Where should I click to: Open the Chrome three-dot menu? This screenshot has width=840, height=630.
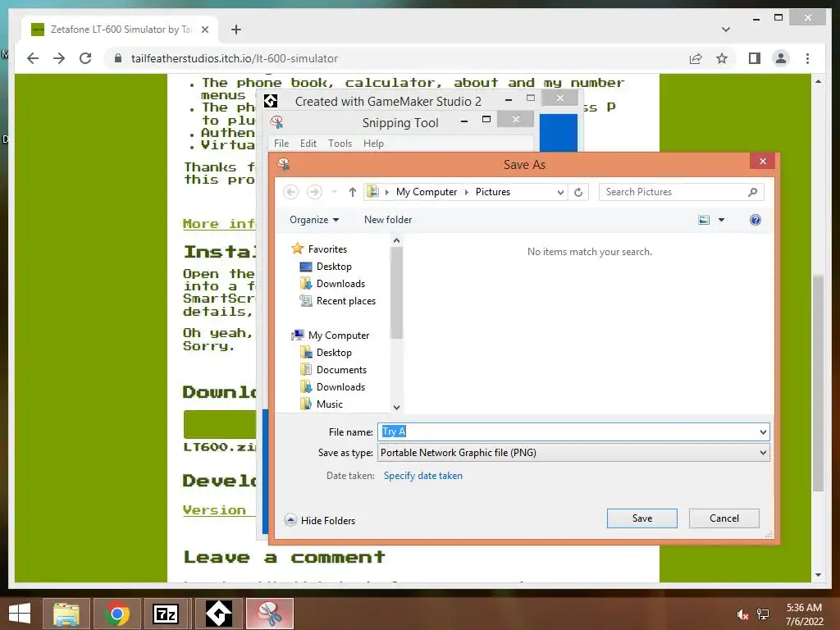coord(807,58)
